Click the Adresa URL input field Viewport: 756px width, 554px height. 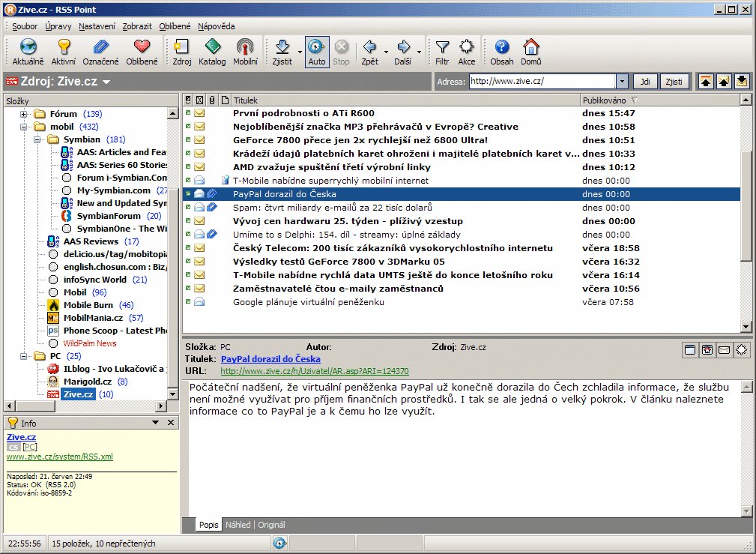click(542, 82)
